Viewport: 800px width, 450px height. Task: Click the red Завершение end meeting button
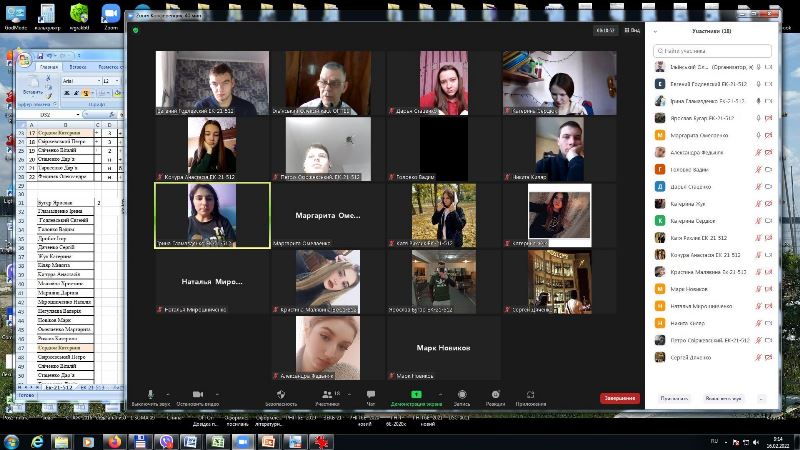[619, 397]
